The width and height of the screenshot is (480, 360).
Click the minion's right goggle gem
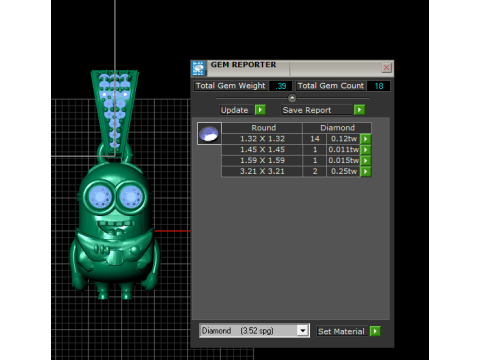[131, 197]
